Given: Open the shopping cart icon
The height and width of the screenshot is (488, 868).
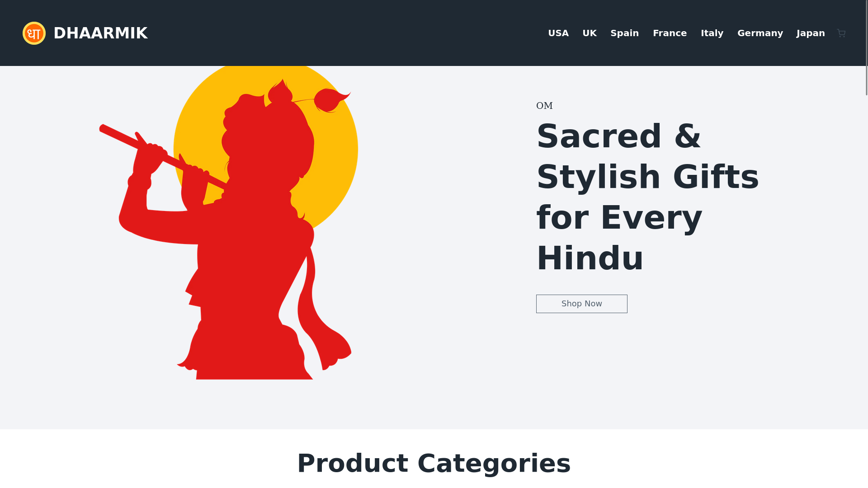Looking at the screenshot, I should pyautogui.click(x=841, y=33).
